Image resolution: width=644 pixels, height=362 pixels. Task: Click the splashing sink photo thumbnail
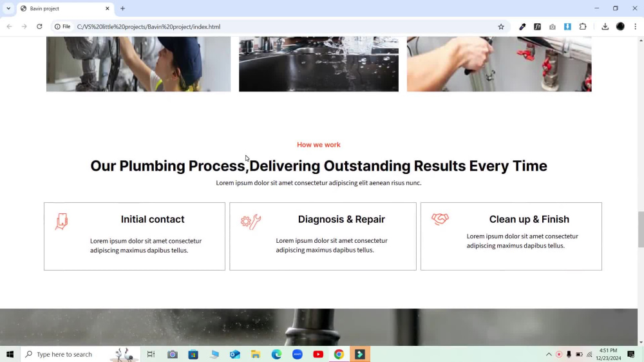click(x=319, y=64)
